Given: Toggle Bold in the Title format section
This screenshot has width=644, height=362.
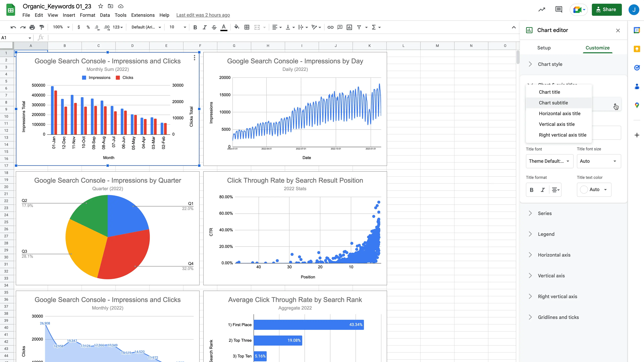Looking at the screenshot, I should [x=531, y=190].
